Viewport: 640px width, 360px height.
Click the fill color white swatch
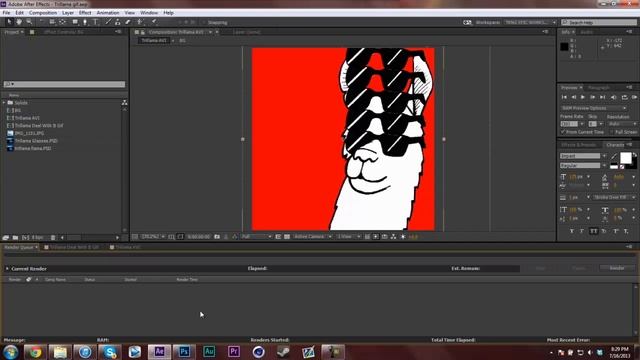(x=626, y=158)
